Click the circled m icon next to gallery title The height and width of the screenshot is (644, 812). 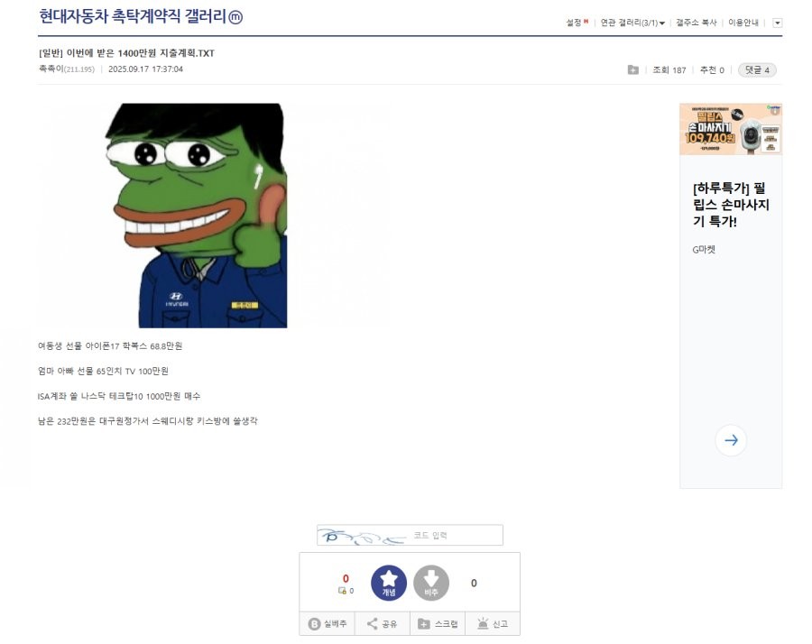pyautogui.click(x=235, y=17)
